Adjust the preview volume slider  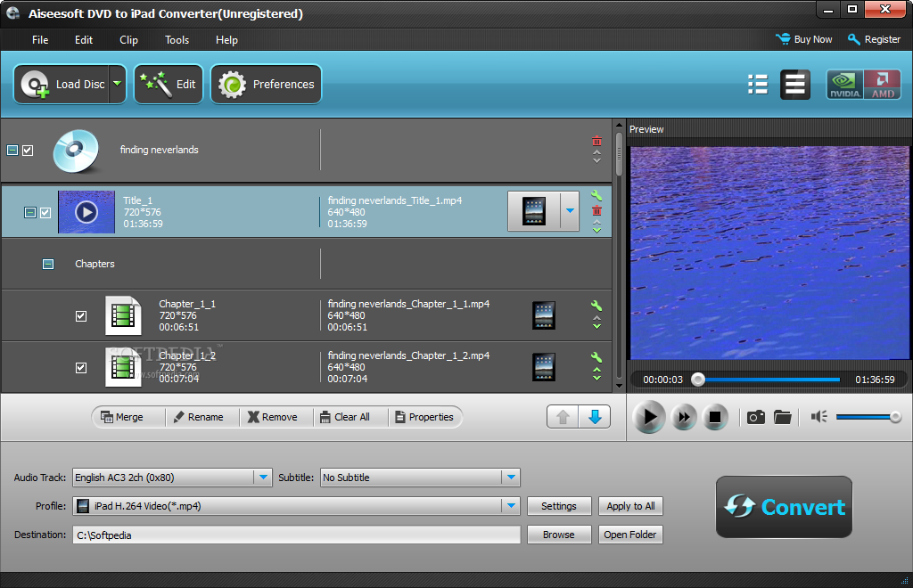[868, 417]
